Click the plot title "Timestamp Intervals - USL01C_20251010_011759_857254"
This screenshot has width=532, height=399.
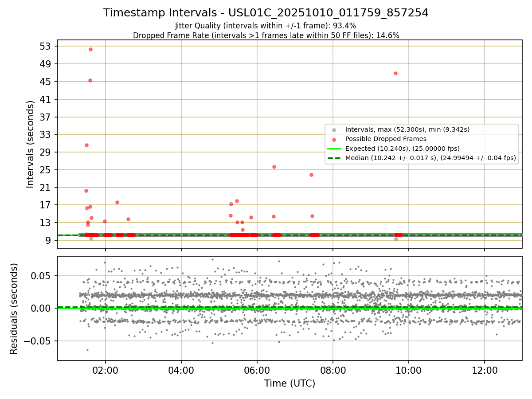point(266,13)
